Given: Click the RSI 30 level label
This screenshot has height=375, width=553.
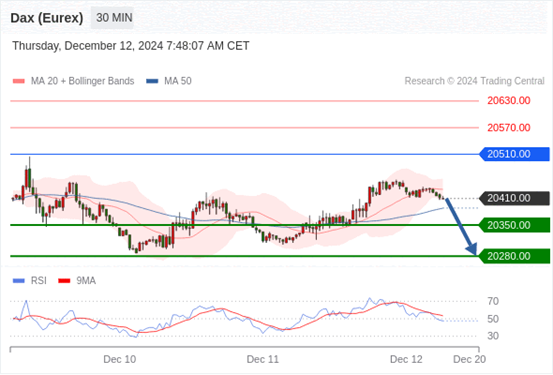Looking at the screenshot, I should pos(493,336).
